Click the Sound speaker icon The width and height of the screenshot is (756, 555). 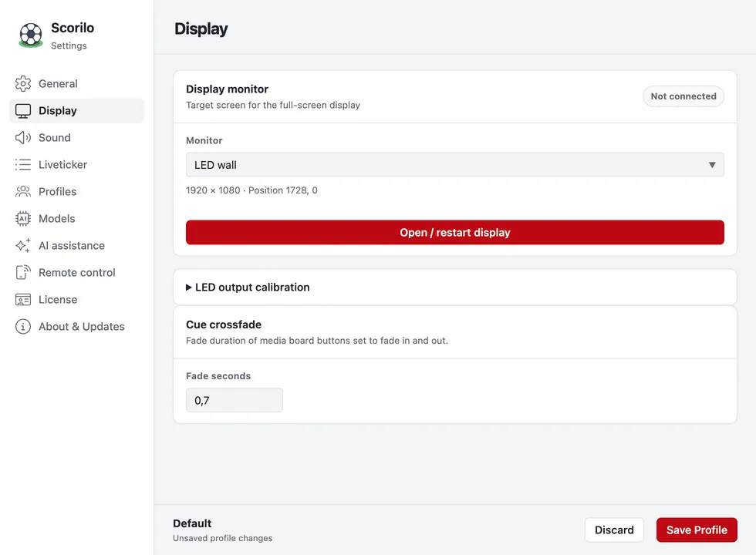click(x=22, y=138)
